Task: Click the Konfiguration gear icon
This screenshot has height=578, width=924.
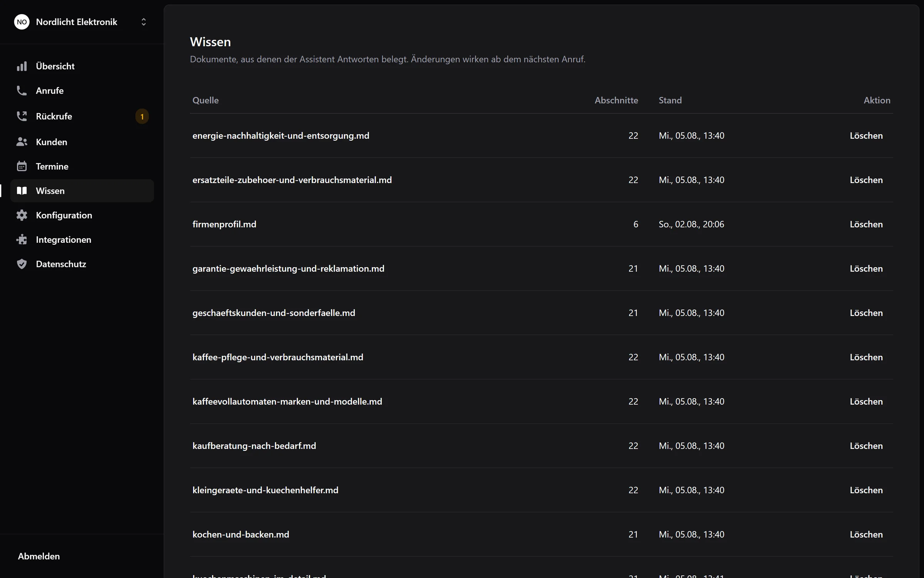Action: click(x=22, y=215)
